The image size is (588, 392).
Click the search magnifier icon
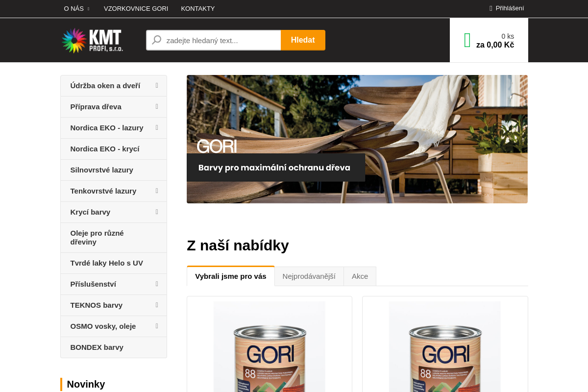pos(156,40)
